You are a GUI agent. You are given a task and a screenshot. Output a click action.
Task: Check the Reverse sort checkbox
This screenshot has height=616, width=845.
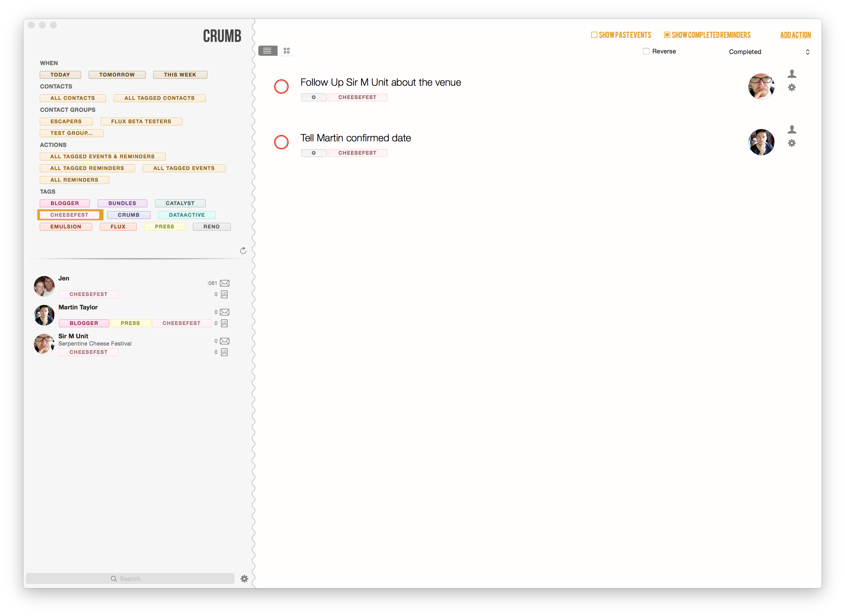(x=646, y=51)
